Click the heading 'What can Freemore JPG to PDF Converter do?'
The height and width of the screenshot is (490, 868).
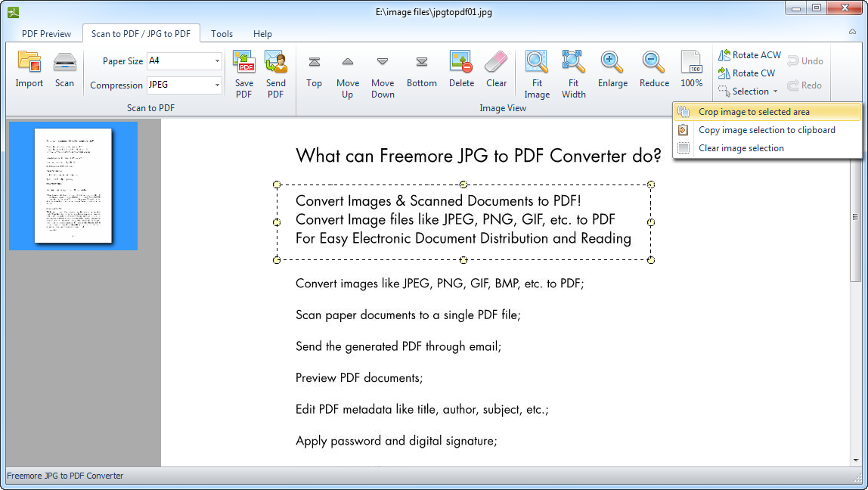click(479, 156)
